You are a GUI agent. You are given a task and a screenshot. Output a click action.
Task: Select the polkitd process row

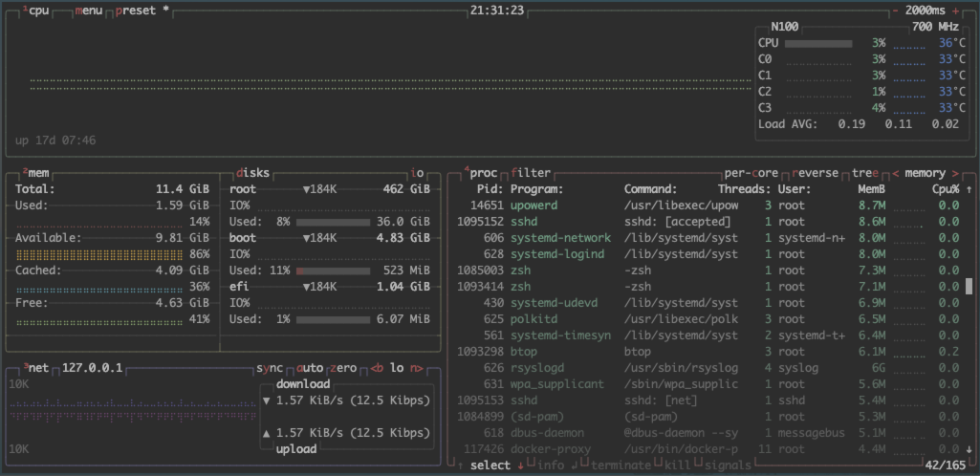pyautogui.click(x=709, y=319)
